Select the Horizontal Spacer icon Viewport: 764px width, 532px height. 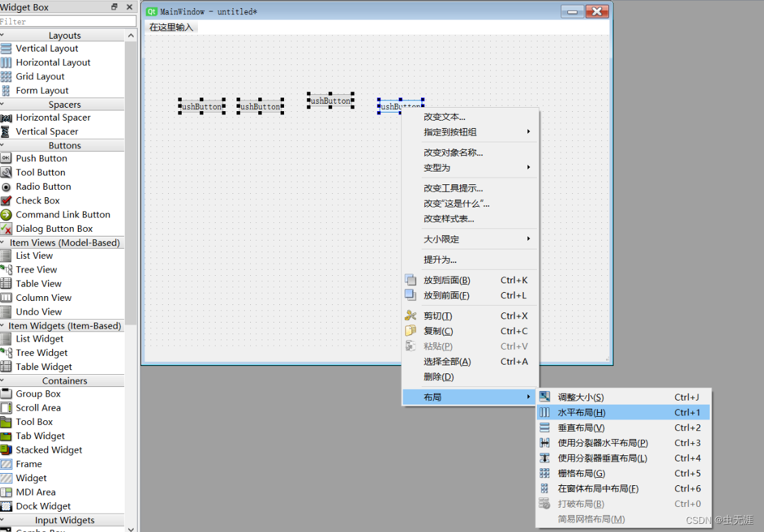(7, 117)
